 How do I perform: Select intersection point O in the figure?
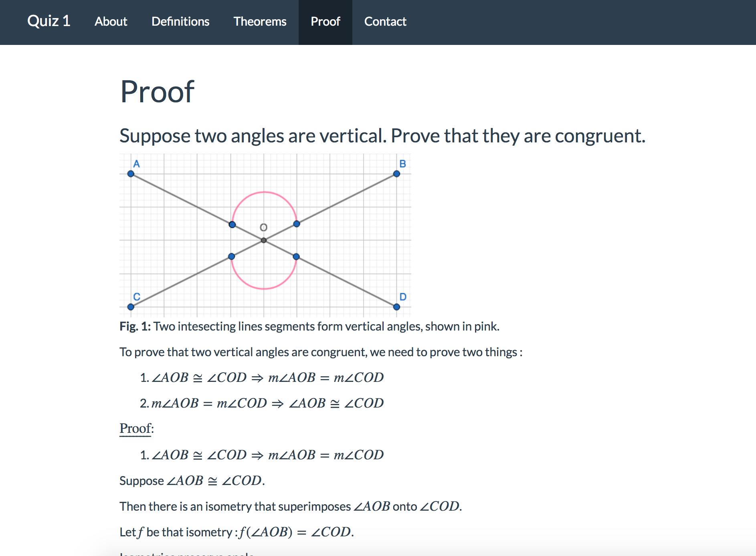point(264,240)
